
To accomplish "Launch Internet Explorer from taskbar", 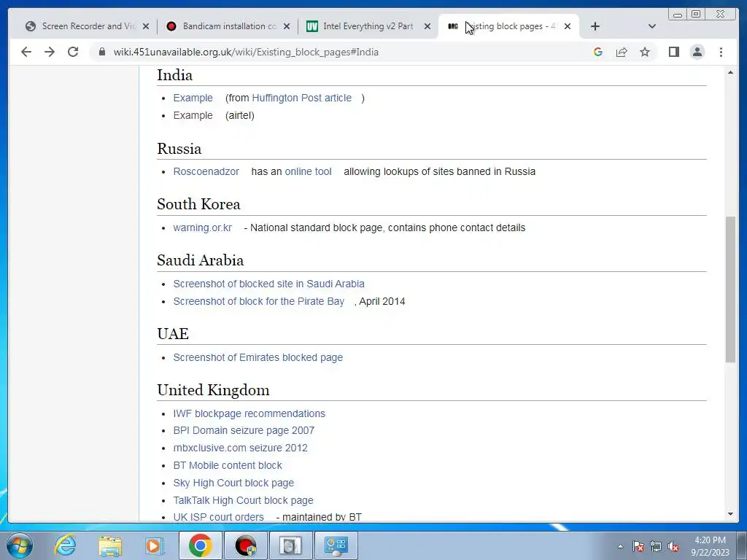I will coord(65,545).
